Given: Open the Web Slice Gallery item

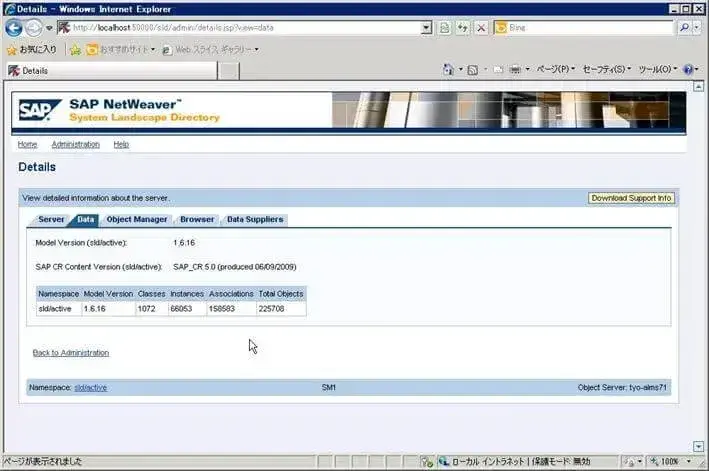Looking at the screenshot, I should (210, 49).
